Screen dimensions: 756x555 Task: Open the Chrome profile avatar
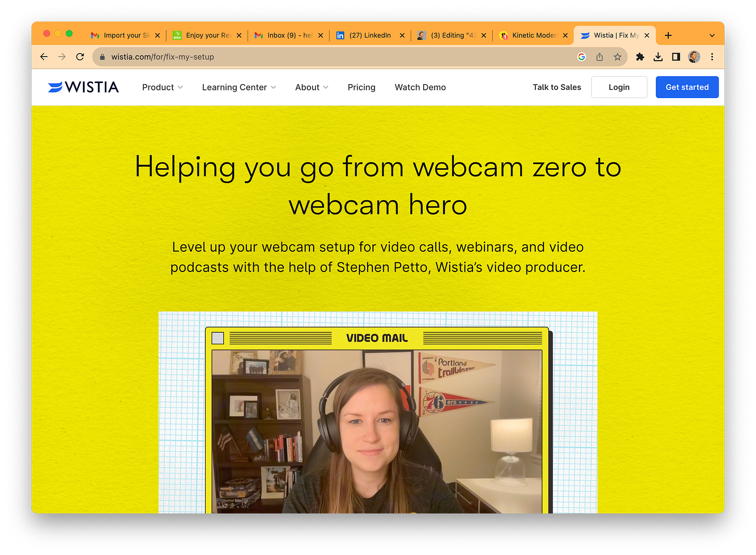click(x=694, y=57)
